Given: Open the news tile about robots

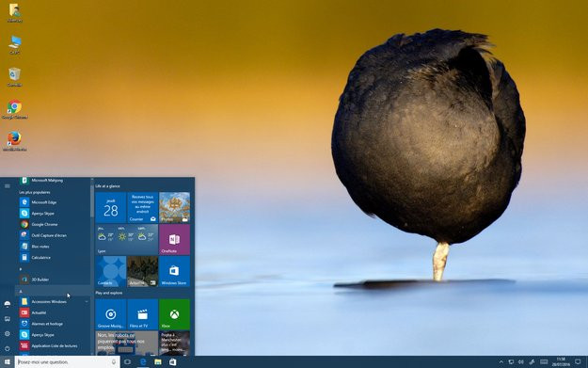Looking at the screenshot, I should tap(127, 344).
